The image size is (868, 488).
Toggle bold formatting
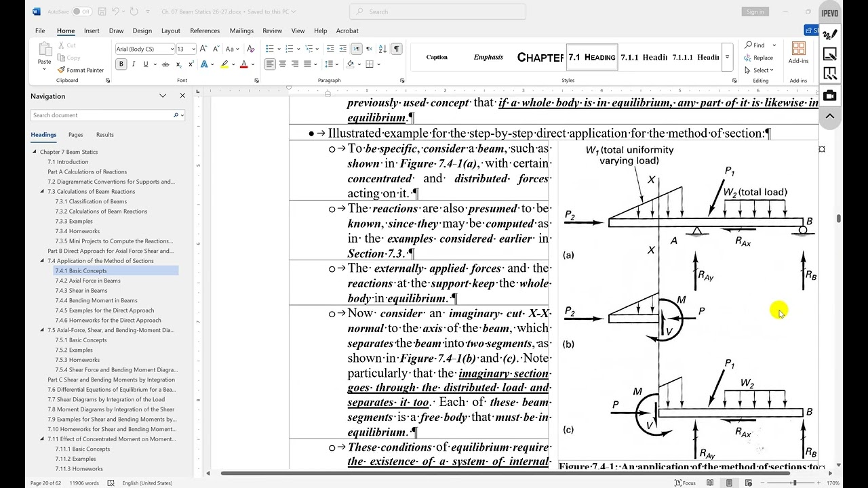pos(121,64)
